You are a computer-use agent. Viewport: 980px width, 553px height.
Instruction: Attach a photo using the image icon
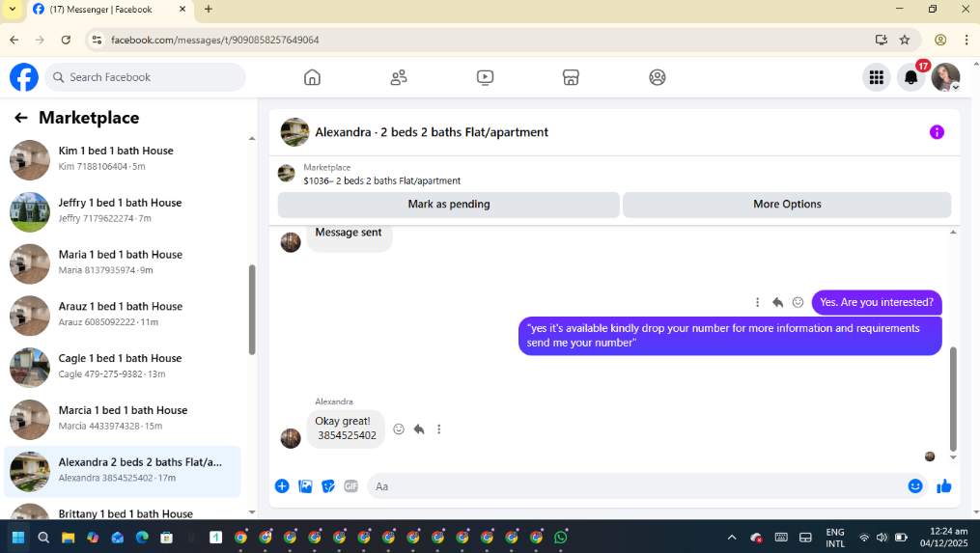[x=305, y=486]
